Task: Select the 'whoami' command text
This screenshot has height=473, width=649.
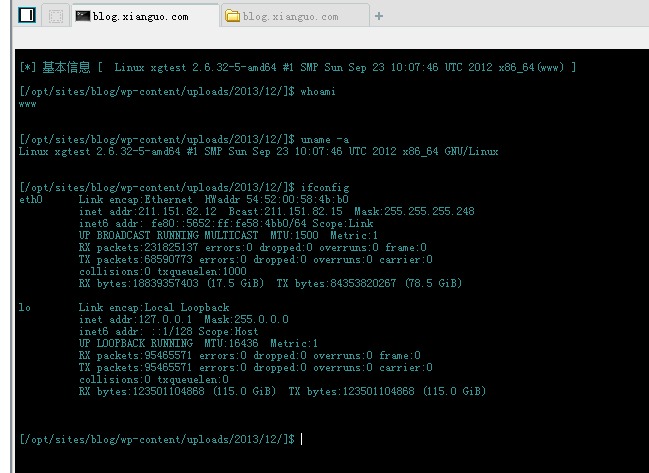Action: coord(318,91)
